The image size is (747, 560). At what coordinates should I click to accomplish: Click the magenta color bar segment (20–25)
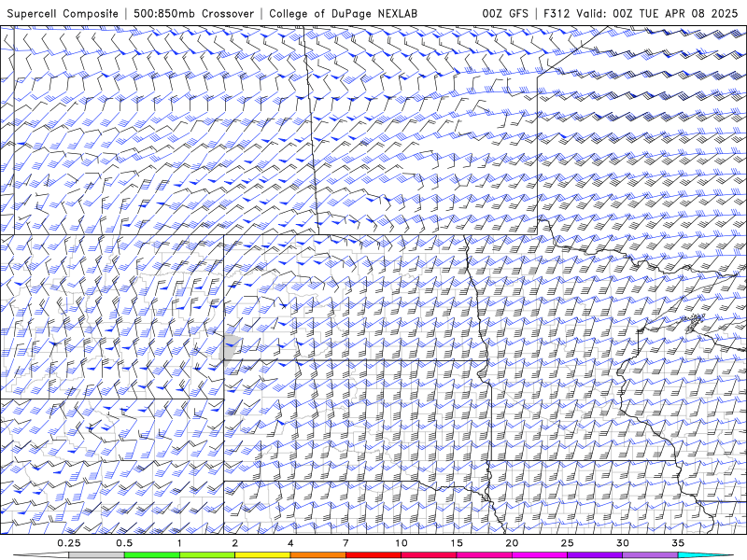coord(540,555)
